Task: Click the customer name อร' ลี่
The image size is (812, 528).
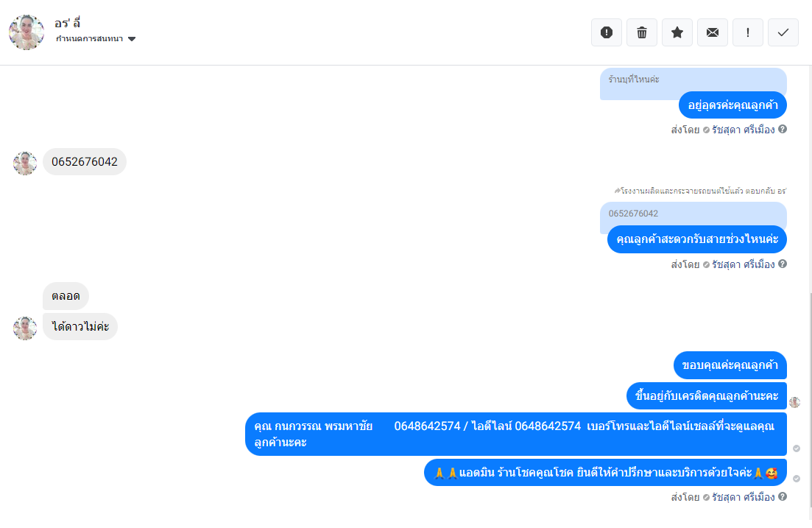Action: 67,24
